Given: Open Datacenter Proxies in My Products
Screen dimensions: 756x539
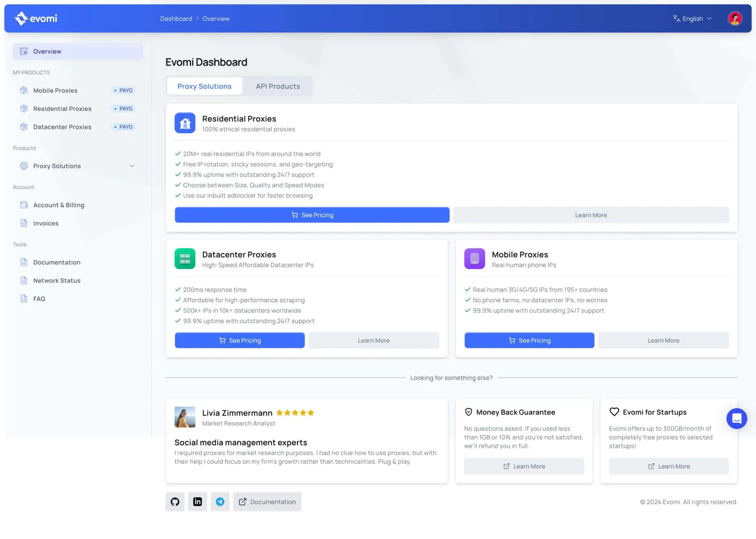Looking at the screenshot, I should 78,127.
